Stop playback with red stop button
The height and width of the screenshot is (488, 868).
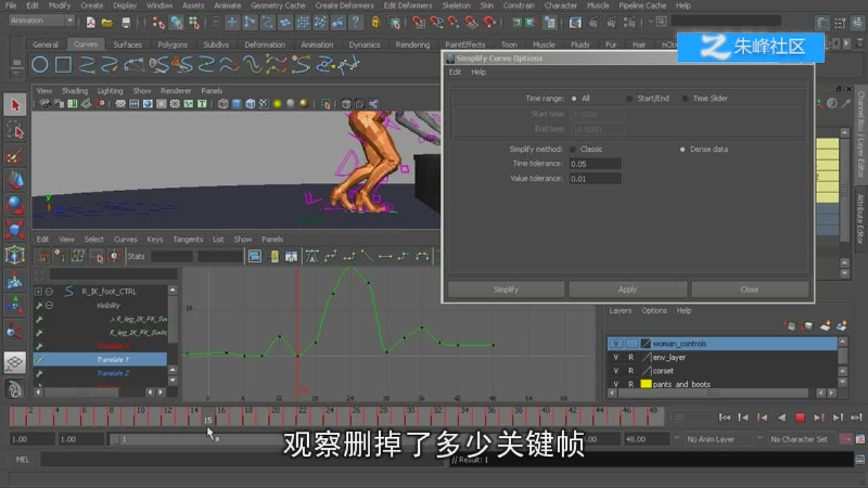[x=800, y=418]
